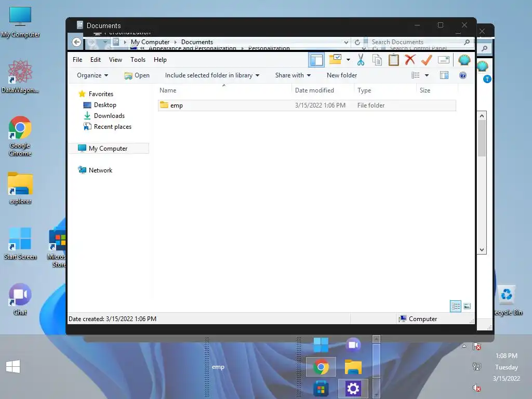Click the orange checkmark Properties icon
This screenshot has height=399, width=532.
tap(427, 60)
